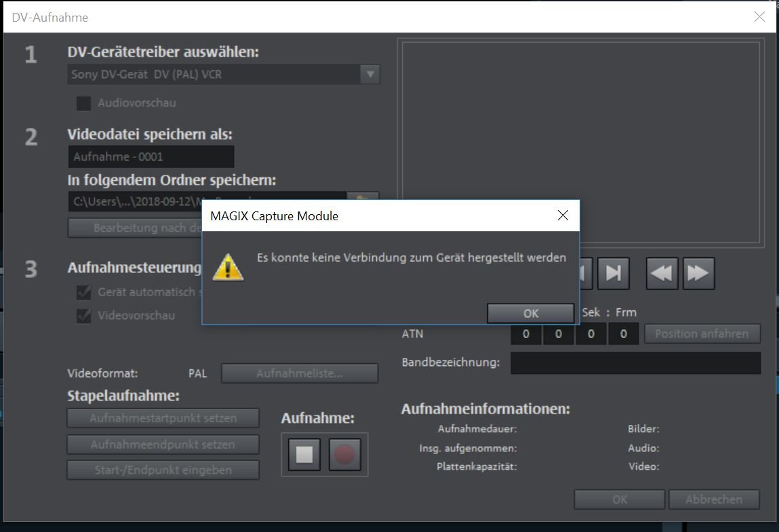Confirm the MAGIX Capture Module error with OK
Viewport: 779px width, 532px height.
[x=531, y=313]
